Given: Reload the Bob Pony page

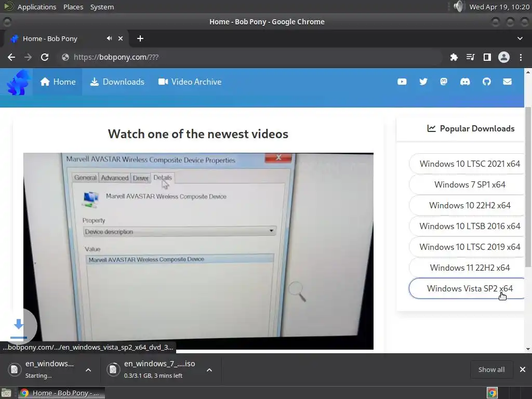Looking at the screenshot, I should (x=45, y=57).
